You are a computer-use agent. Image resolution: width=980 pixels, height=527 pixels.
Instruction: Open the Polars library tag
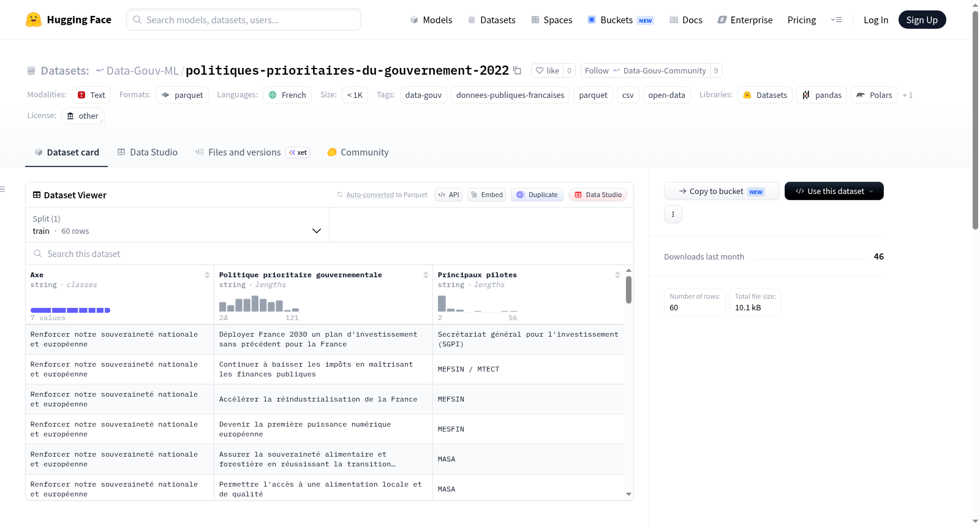point(874,95)
